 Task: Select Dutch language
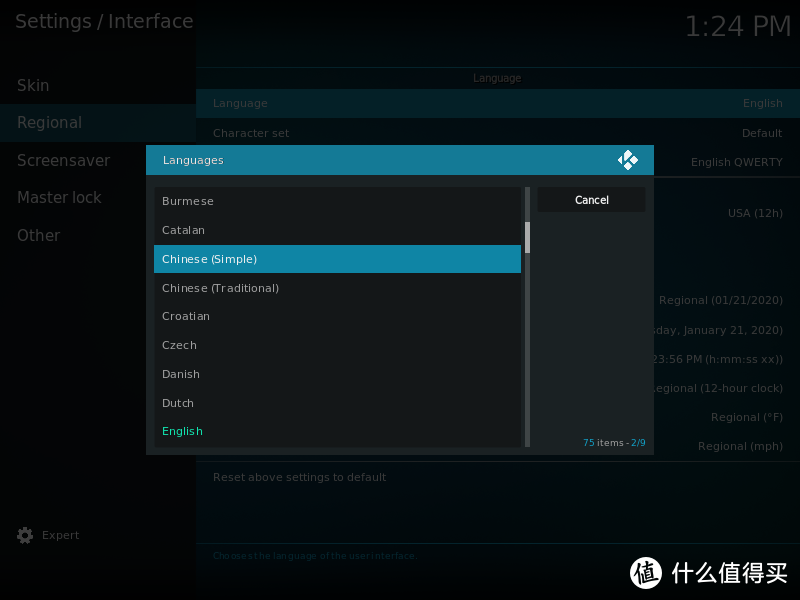pyautogui.click(x=337, y=403)
